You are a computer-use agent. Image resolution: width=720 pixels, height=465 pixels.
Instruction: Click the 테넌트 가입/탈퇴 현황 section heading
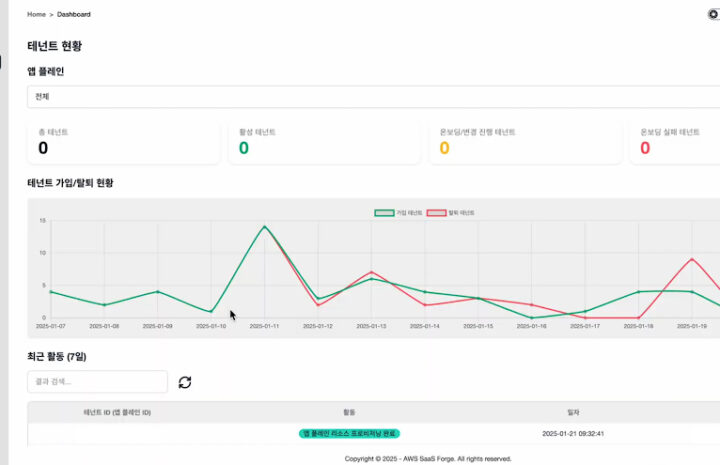click(x=70, y=183)
